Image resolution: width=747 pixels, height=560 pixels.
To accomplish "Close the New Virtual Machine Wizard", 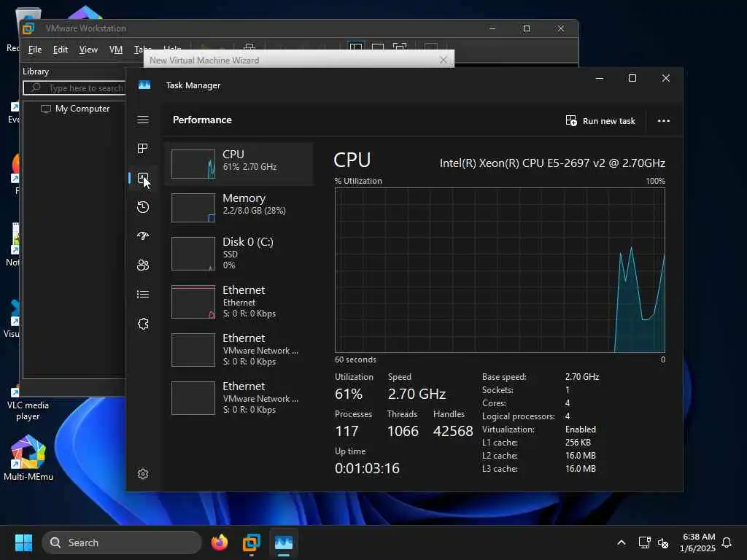I will click(x=443, y=60).
